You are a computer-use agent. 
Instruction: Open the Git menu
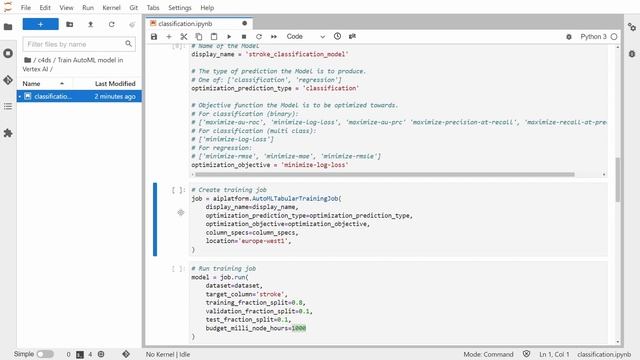[133, 8]
